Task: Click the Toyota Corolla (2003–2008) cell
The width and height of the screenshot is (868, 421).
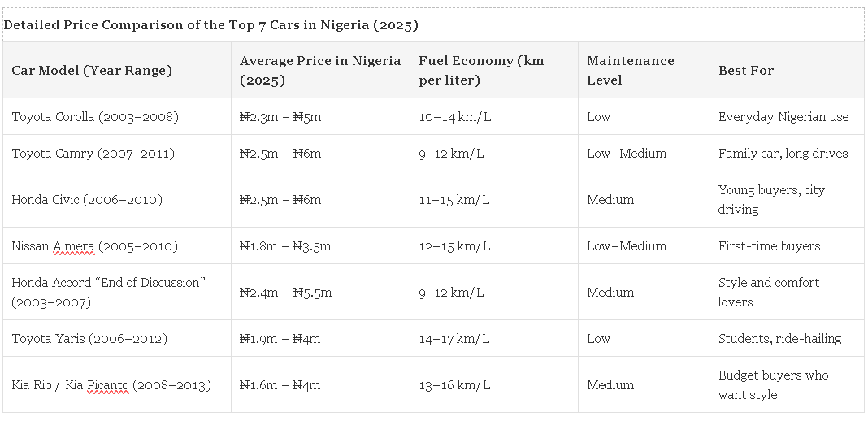Action: [95, 117]
